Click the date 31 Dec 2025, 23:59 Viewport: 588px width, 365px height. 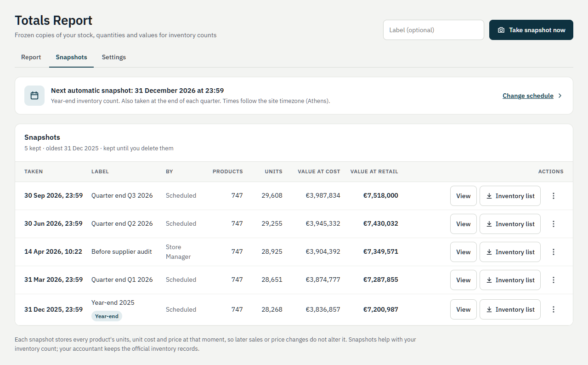(x=54, y=309)
